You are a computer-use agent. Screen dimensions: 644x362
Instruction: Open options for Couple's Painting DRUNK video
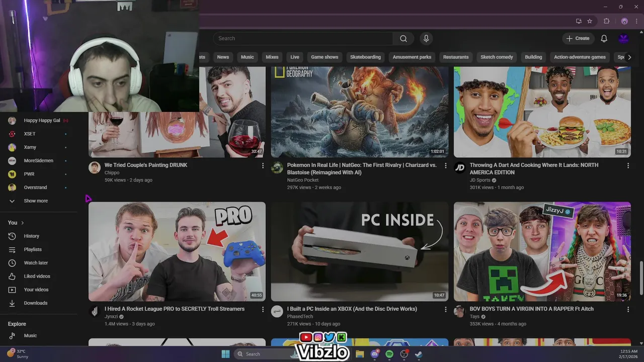tap(263, 165)
